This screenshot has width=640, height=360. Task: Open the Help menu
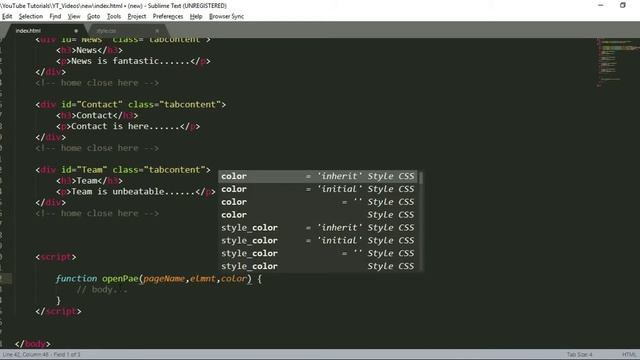196,16
